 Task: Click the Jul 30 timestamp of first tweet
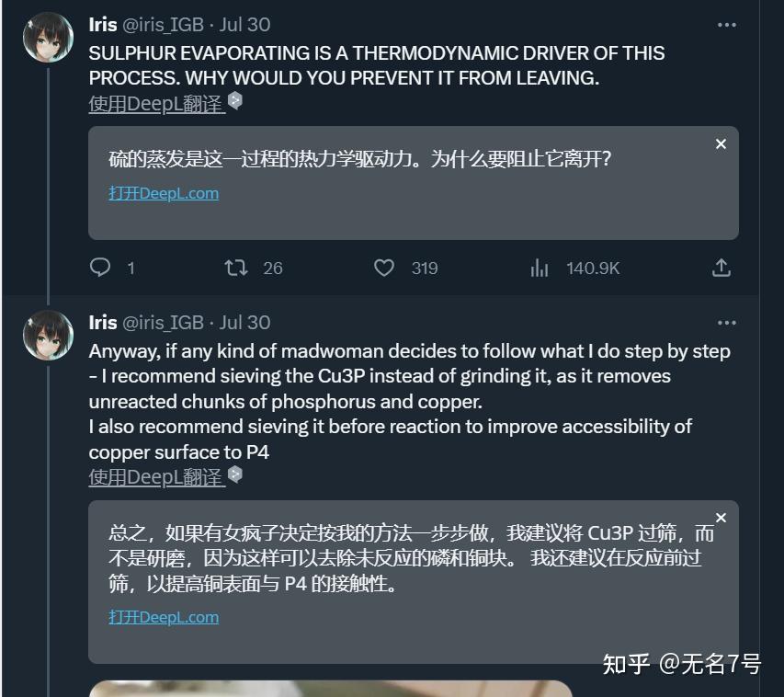tap(245, 25)
